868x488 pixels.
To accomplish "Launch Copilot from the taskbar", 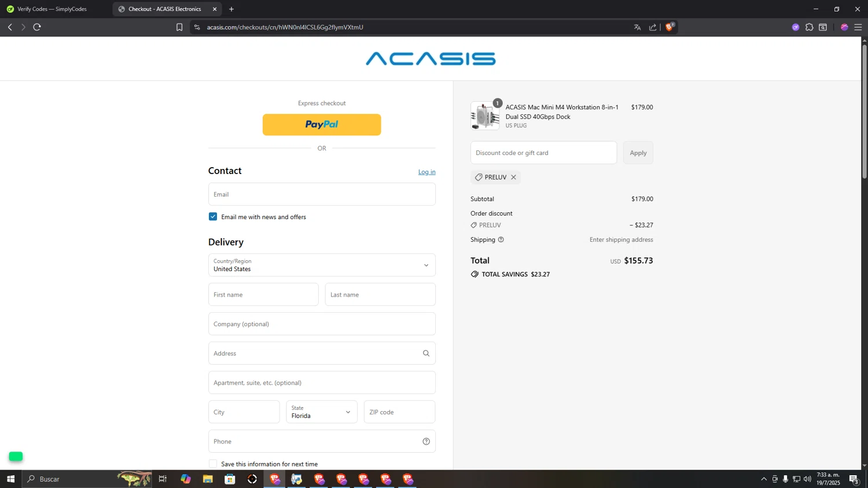I will pos(186,479).
